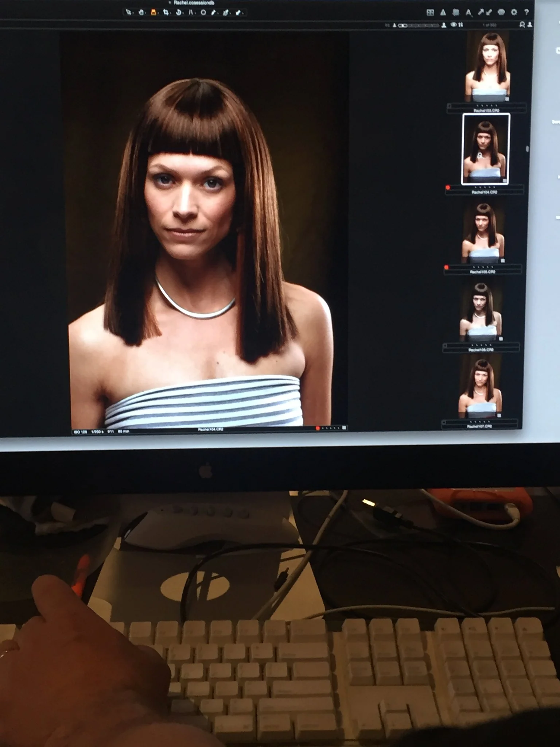The height and width of the screenshot is (747, 560).
Task: Click the copy adjustments up-arrow icon
Action: pos(481,12)
